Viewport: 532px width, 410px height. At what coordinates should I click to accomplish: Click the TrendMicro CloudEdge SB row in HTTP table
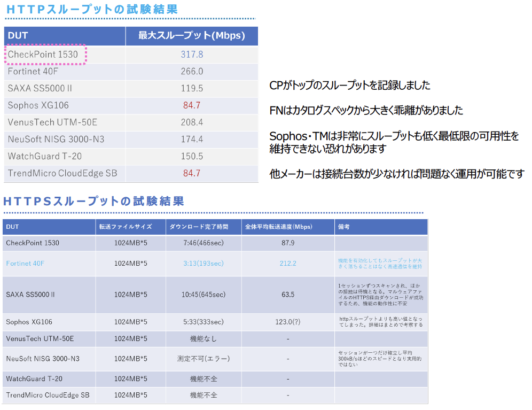pos(62,173)
